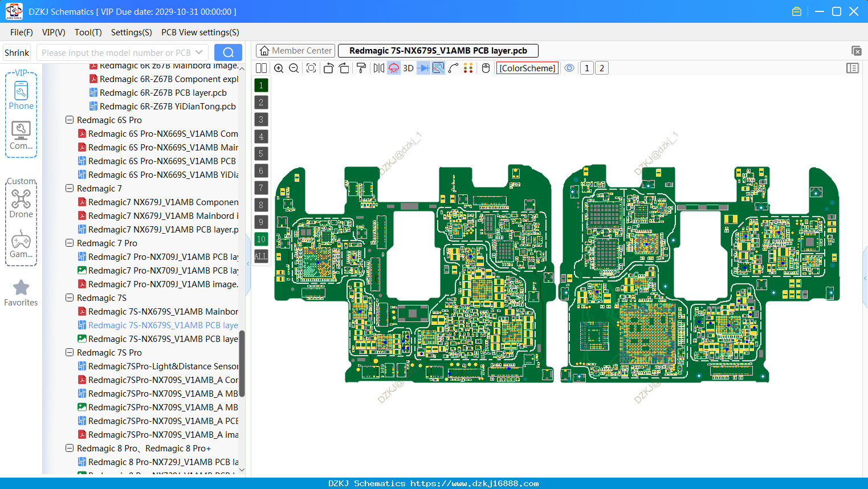
Task: Click the mouse settings icon
Action: point(486,68)
